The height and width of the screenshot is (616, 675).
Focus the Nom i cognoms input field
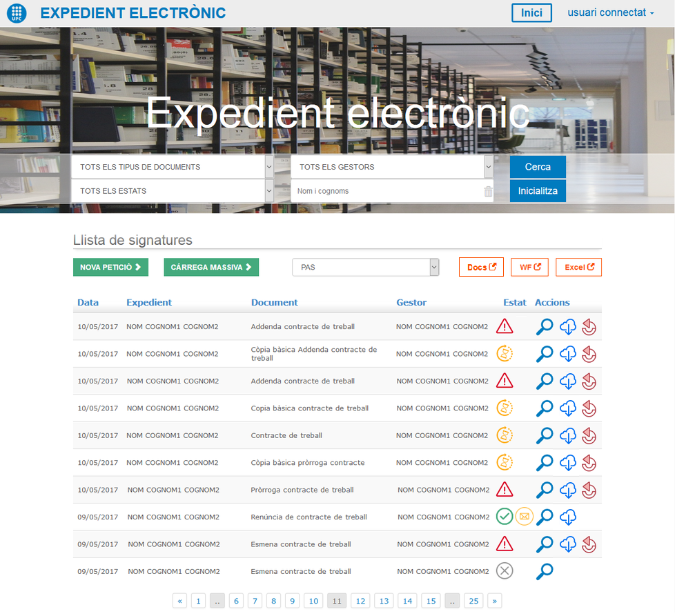387,191
